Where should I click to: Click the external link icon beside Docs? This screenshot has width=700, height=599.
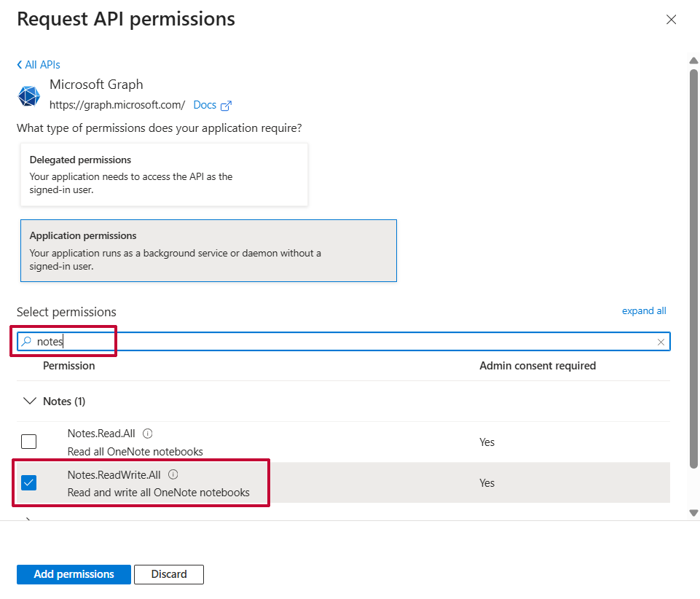(226, 106)
